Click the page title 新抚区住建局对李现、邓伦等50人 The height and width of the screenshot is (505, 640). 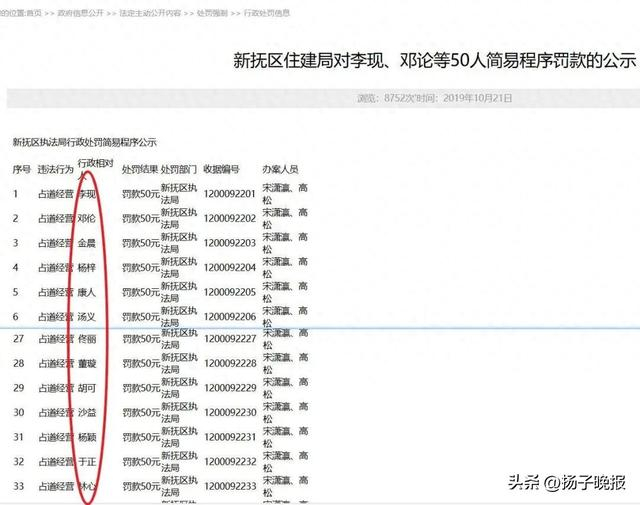pos(434,60)
